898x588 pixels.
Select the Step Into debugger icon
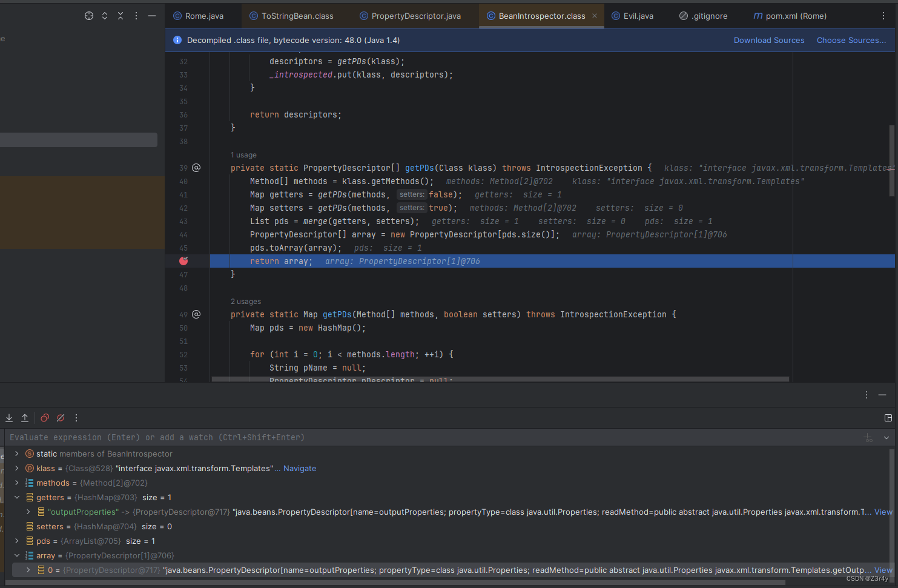tap(9, 418)
